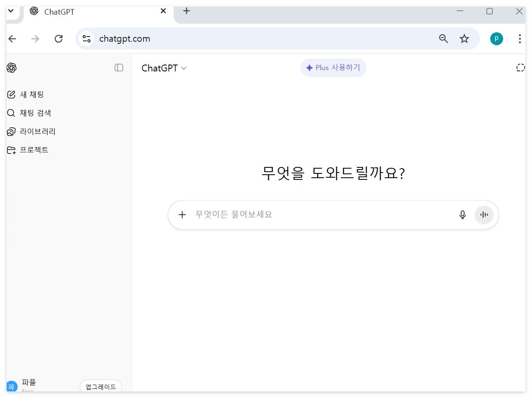The height and width of the screenshot is (398, 532).
Task: Start voice mode with the waveform icon
Action: [x=484, y=214]
